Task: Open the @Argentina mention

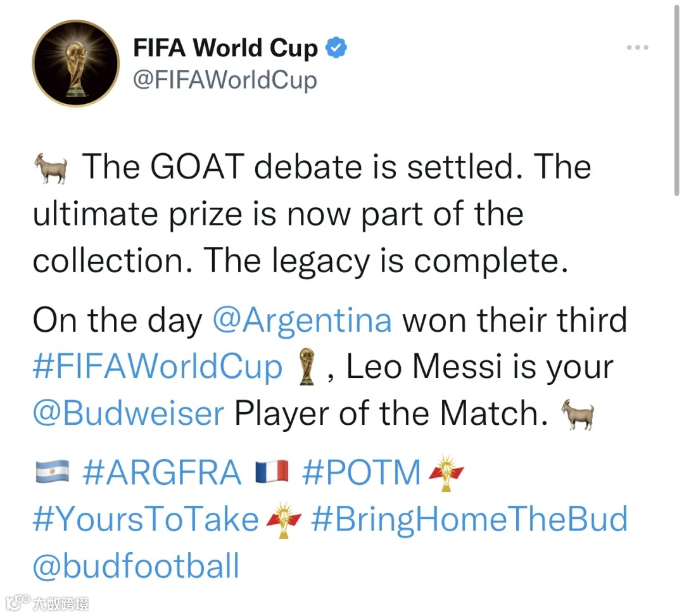Action: coord(302,320)
